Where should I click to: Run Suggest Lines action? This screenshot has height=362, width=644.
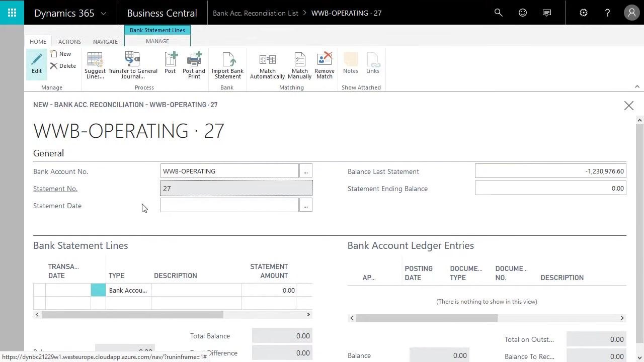click(95, 65)
